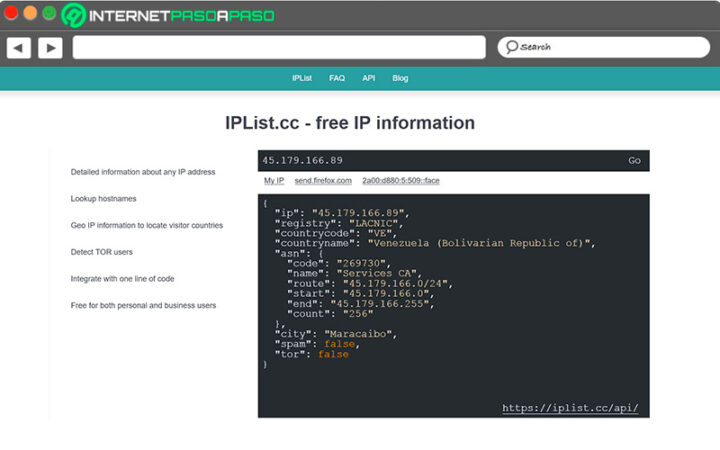The image size is (720, 450).
Task: Visit the Blog section
Action: pyautogui.click(x=400, y=78)
